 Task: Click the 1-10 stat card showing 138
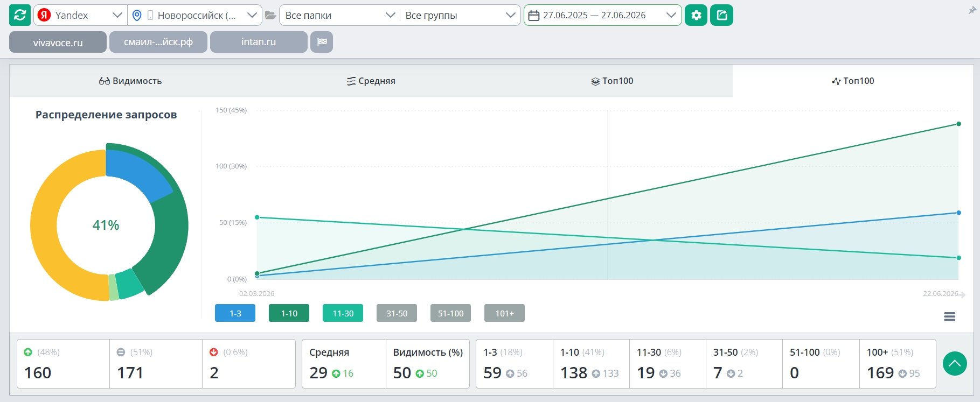click(591, 364)
